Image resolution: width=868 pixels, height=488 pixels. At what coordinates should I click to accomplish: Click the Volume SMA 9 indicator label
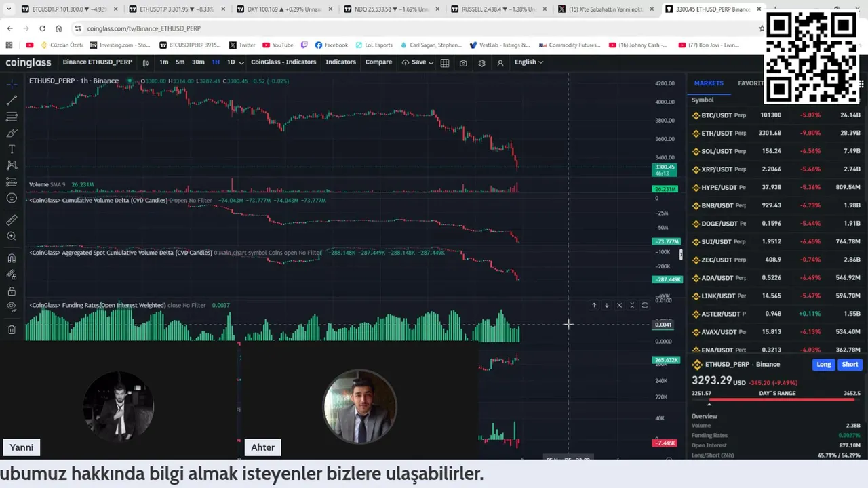tap(47, 184)
